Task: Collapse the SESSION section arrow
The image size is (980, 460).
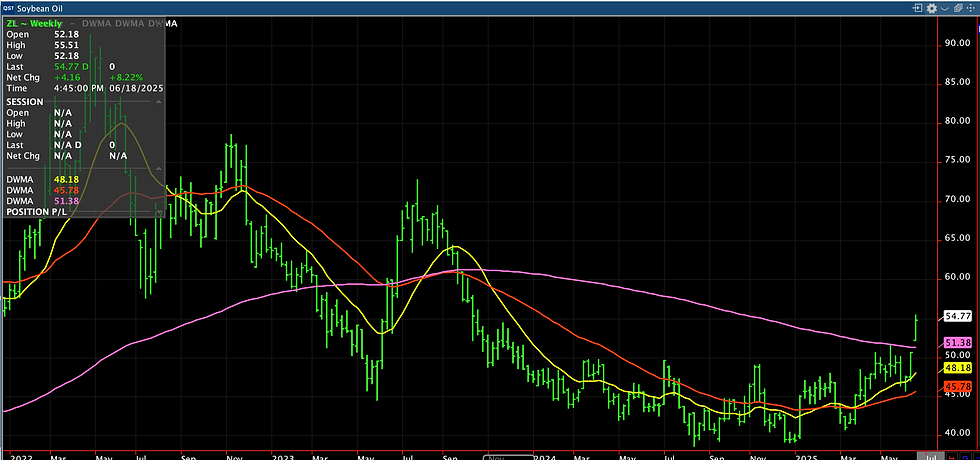Action: point(159,102)
